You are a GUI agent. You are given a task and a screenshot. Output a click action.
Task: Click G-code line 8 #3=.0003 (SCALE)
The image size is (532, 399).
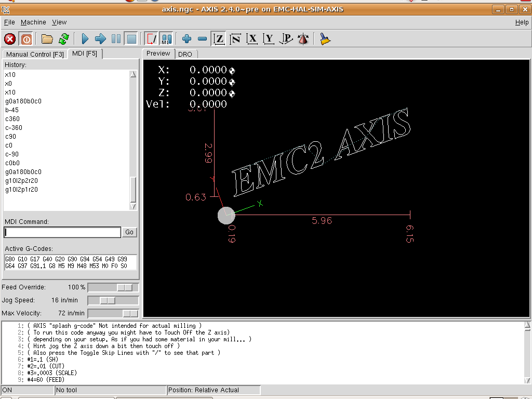(52, 373)
